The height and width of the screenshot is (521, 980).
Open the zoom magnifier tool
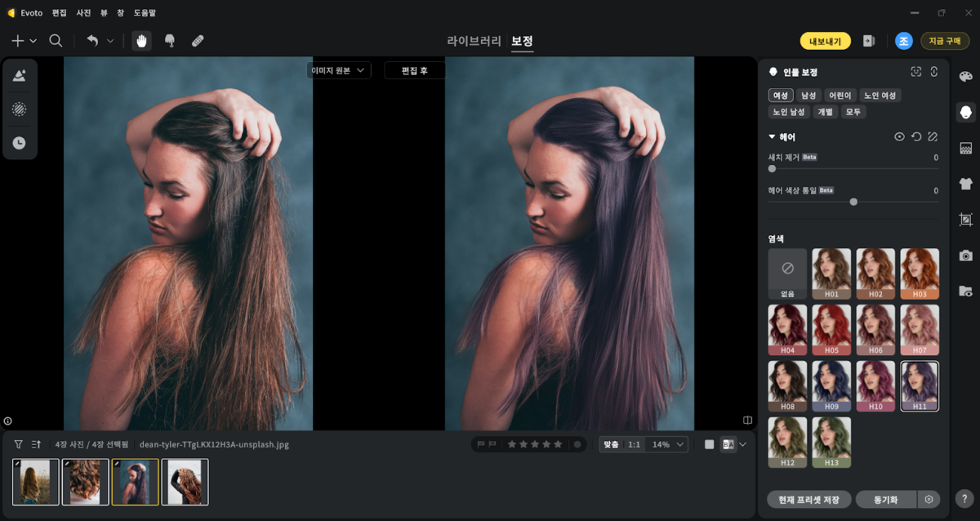pos(56,41)
